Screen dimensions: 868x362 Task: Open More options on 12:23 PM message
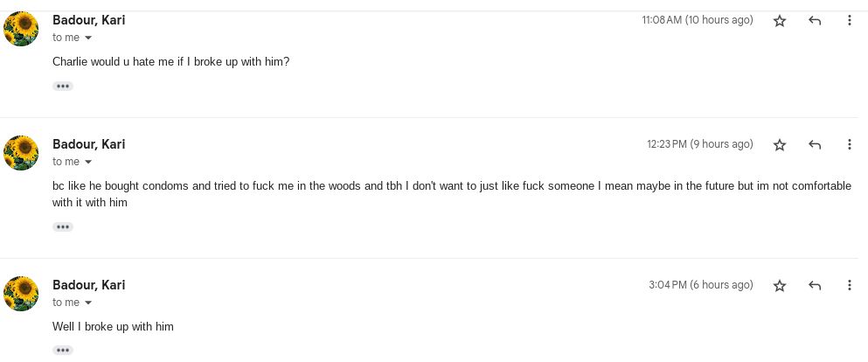(x=849, y=144)
